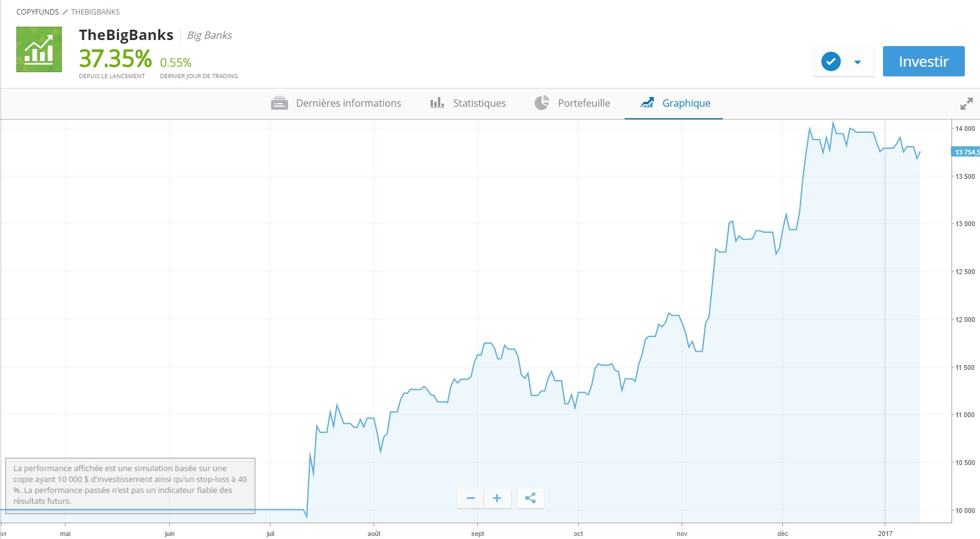Click the bar chart Statistiques icon
This screenshot has height=539, width=980.
coord(437,102)
